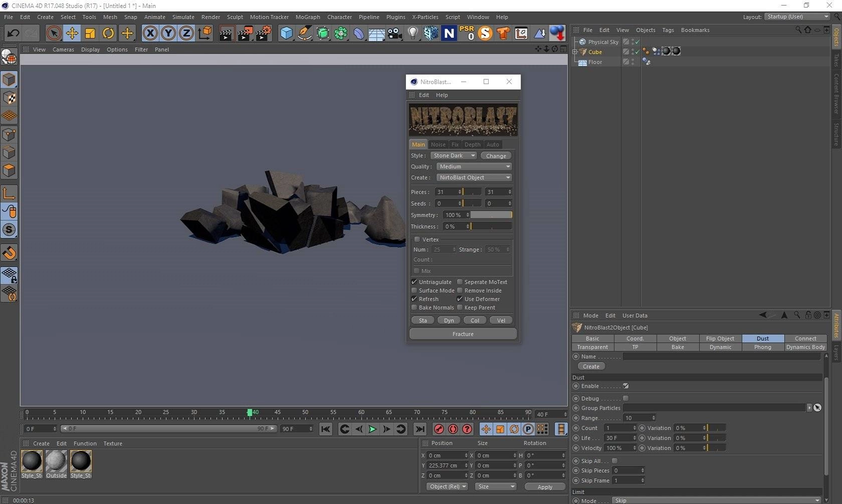Open the Size mode dropdown
The width and height of the screenshot is (842, 504).
[496, 486]
